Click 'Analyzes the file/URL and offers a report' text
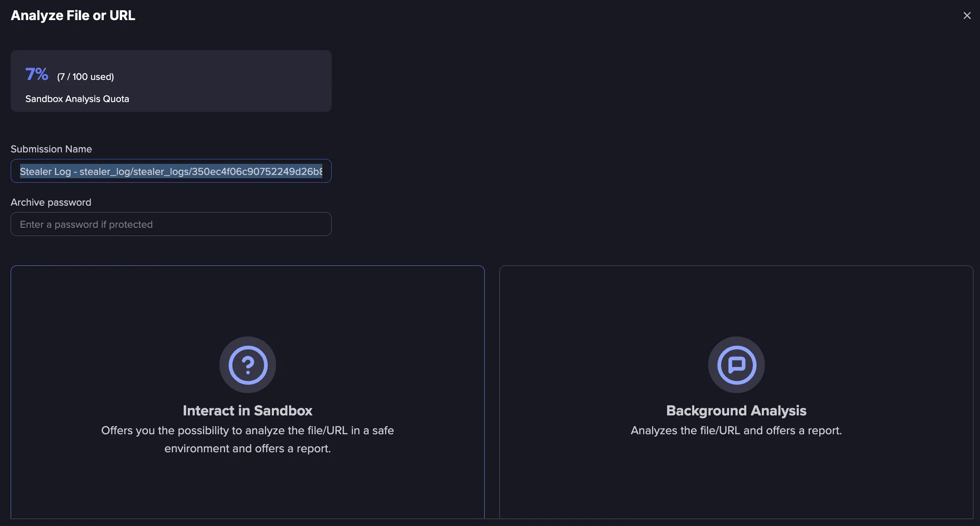Screen dimensions: 980x526 (736, 431)
